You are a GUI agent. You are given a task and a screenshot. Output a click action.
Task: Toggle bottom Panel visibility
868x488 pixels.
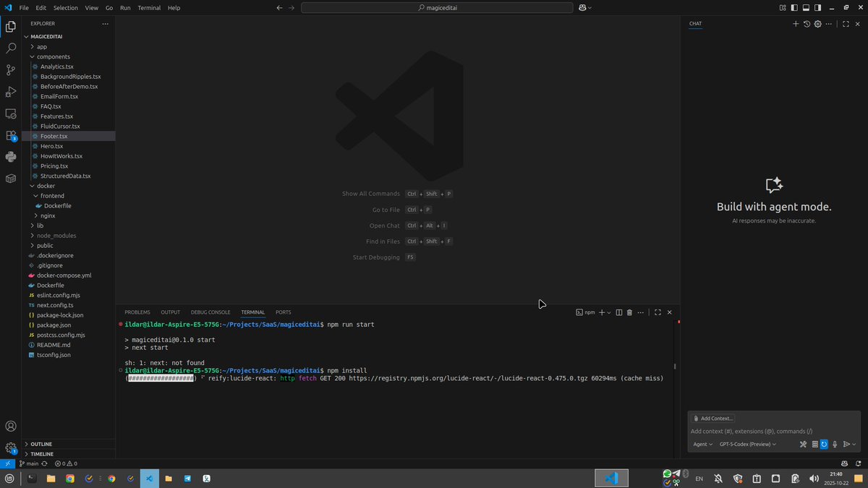[x=806, y=7]
